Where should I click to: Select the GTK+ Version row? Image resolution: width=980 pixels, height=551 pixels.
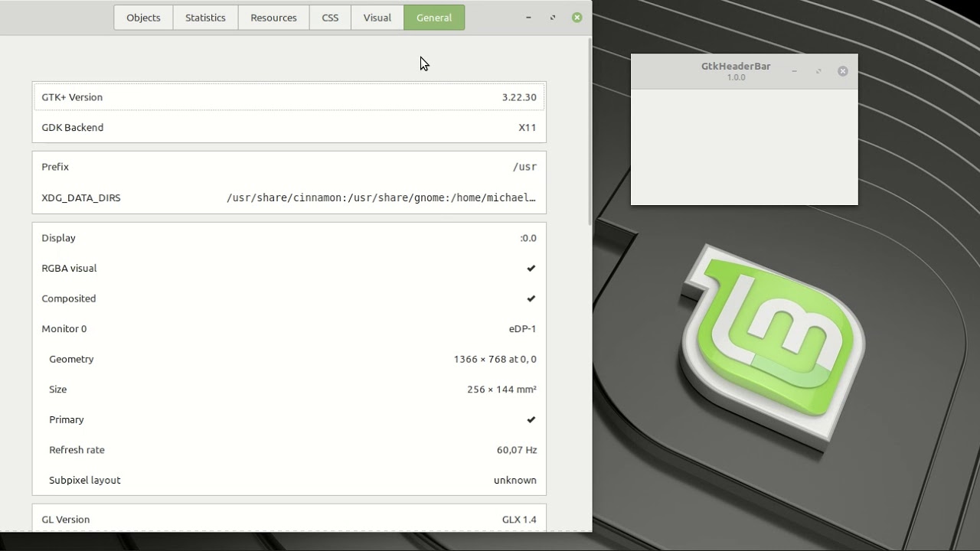point(289,97)
